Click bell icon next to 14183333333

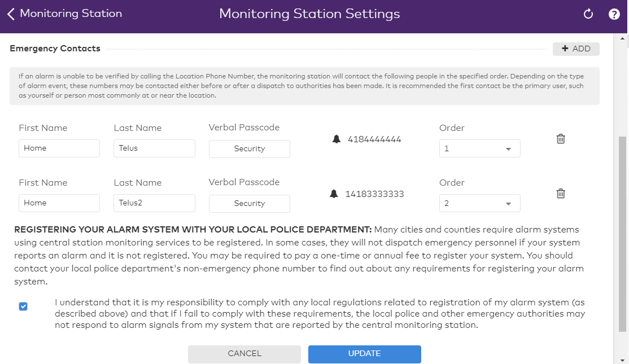coord(334,194)
